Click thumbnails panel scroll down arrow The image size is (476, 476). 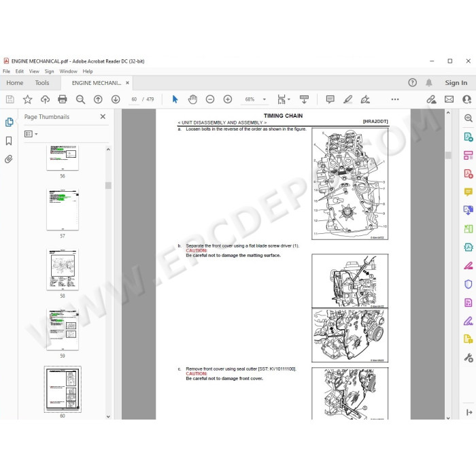(108, 417)
